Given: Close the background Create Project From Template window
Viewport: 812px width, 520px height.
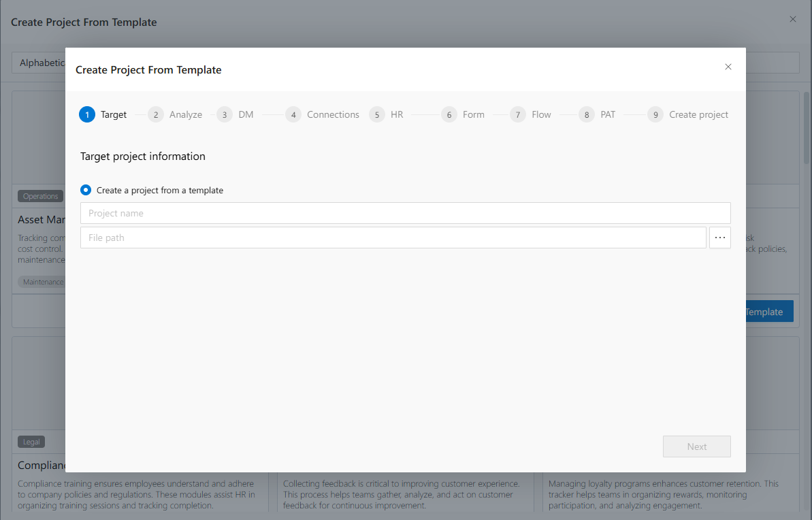Looking at the screenshot, I should click(x=793, y=19).
